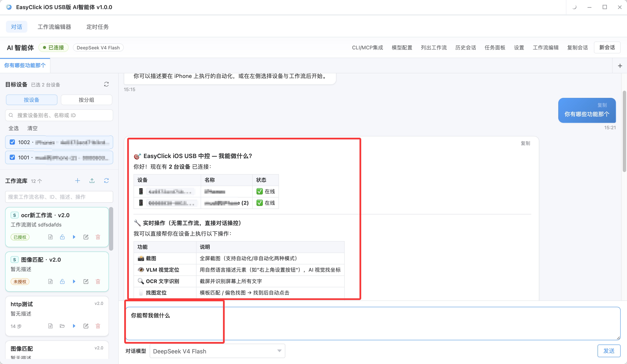Viewport: 627px width, 364px height.
Task: Open 历史会话 history
Action: tap(465, 47)
